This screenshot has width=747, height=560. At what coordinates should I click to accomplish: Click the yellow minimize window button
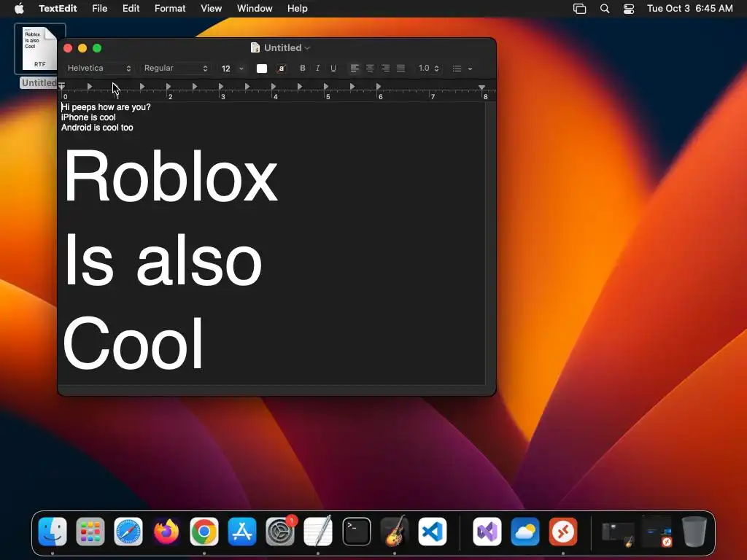click(x=82, y=48)
